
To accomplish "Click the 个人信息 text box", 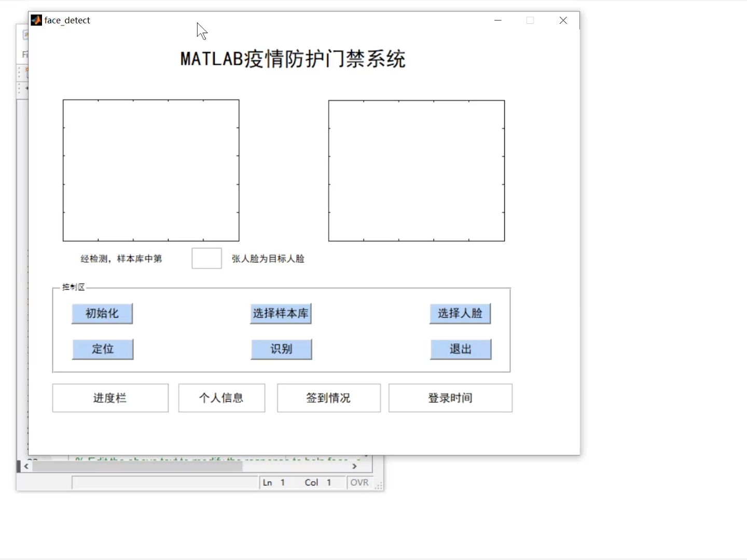I will point(222,398).
